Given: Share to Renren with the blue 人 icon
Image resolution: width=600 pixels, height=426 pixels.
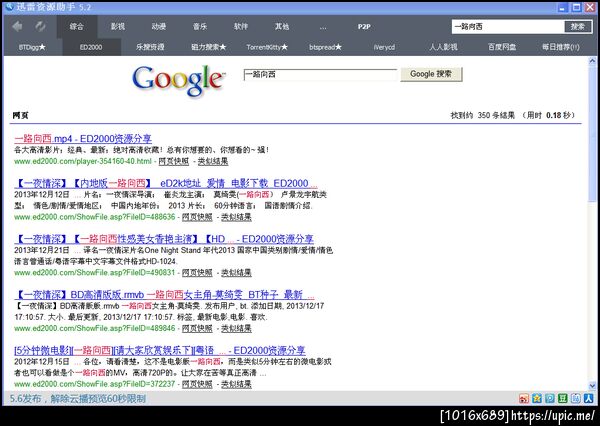Looking at the screenshot, I should [x=589, y=398].
